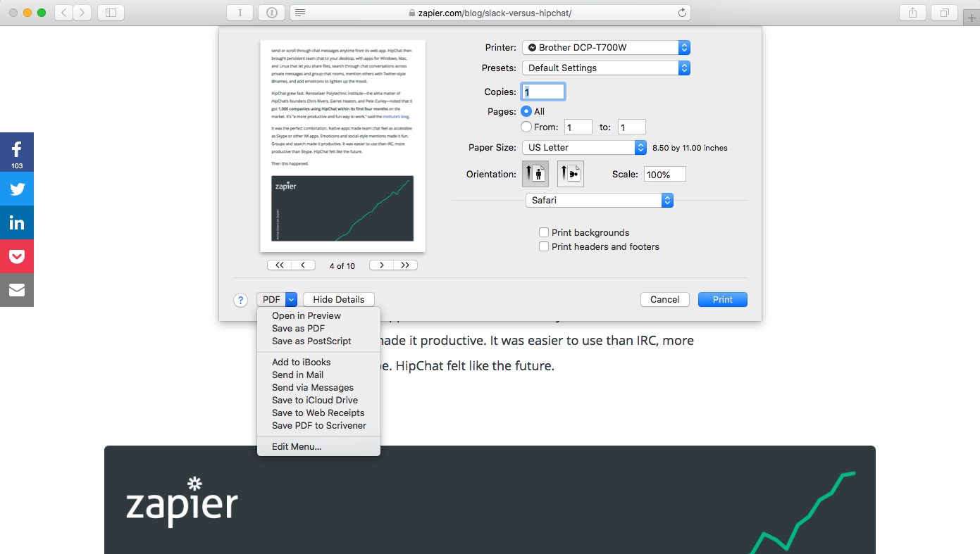The width and height of the screenshot is (980, 554).
Task: Open the Paper Size dropdown
Action: pos(584,147)
